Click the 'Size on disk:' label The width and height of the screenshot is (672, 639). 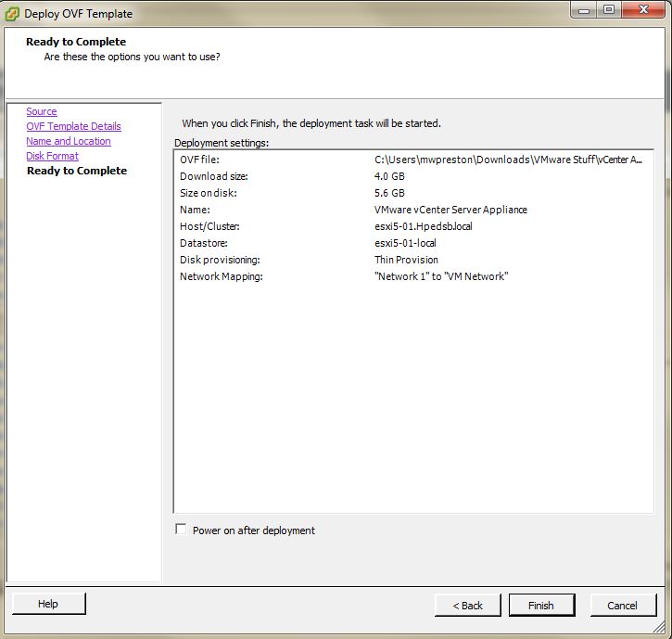209,193
